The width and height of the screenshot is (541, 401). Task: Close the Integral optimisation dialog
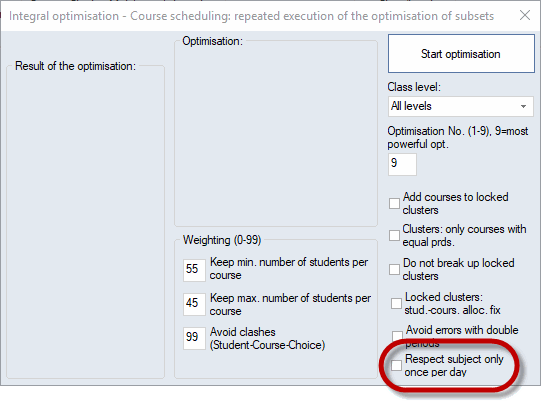525,15
